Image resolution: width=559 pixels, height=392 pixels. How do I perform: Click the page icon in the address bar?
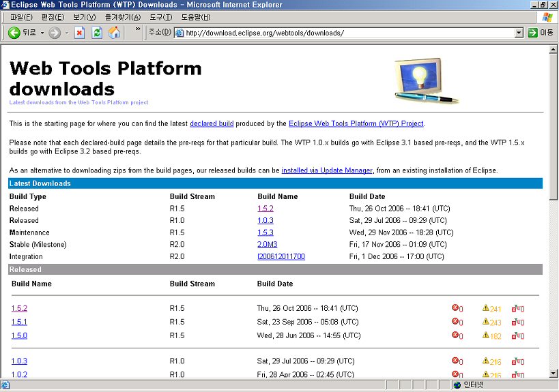tap(180, 33)
